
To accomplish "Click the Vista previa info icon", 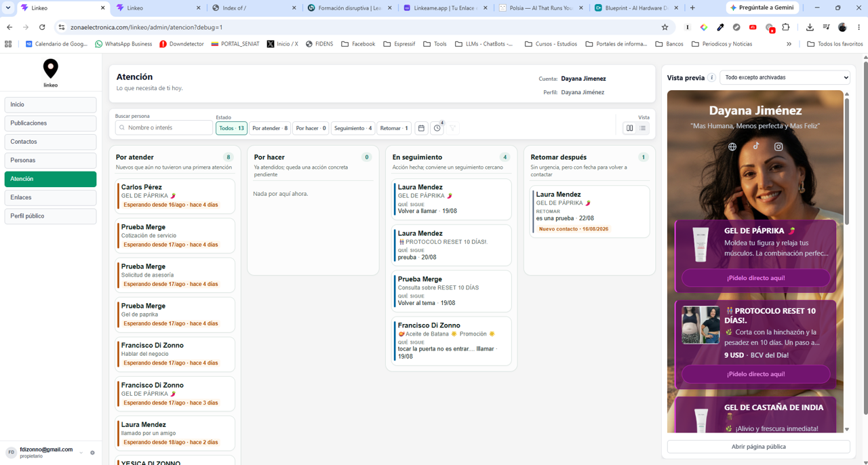I will [711, 77].
